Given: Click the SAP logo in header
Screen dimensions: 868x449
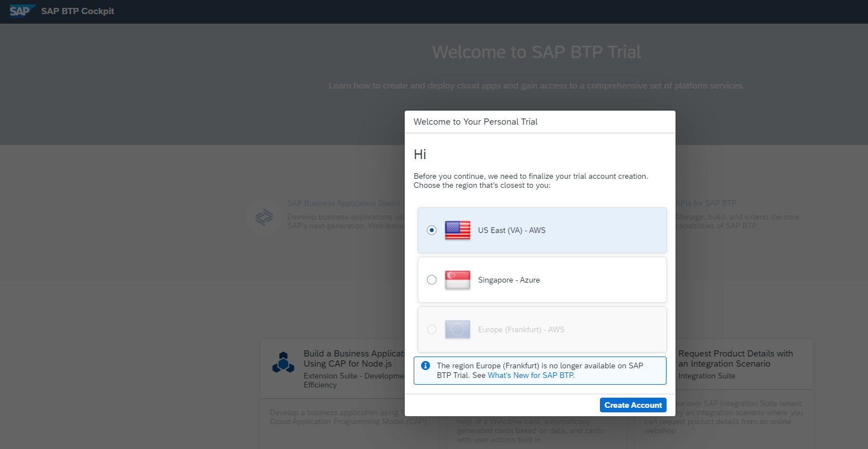Looking at the screenshot, I should 22,11.
